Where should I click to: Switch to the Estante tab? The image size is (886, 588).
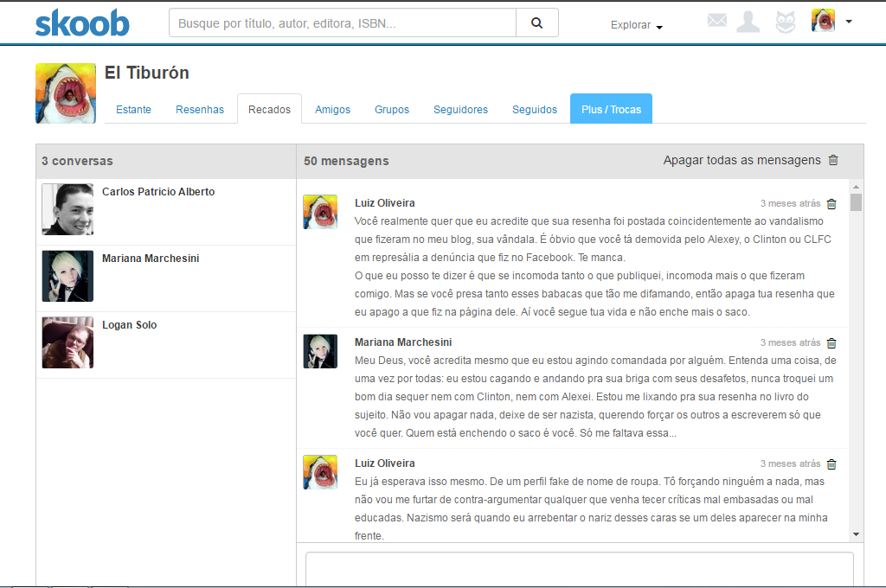133,110
